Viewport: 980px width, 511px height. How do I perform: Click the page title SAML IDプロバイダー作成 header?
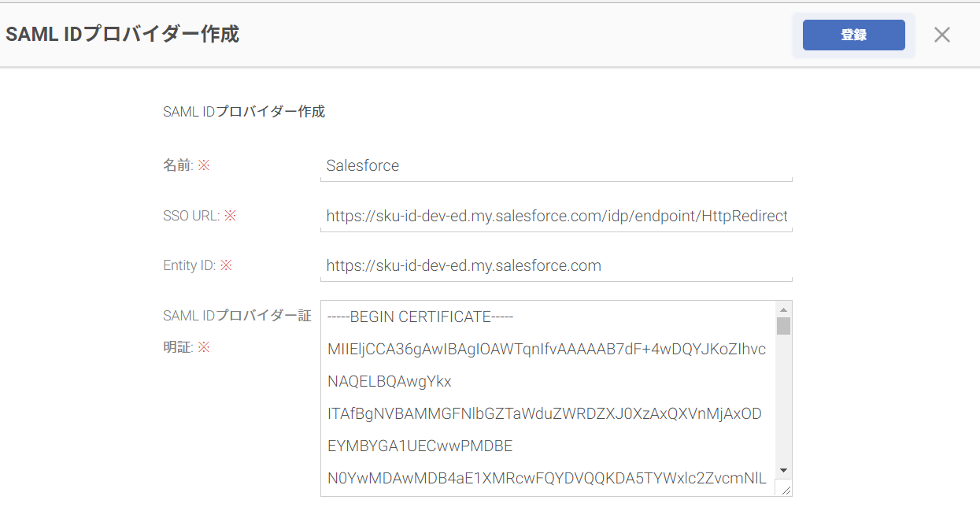pyautogui.click(x=122, y=35)
